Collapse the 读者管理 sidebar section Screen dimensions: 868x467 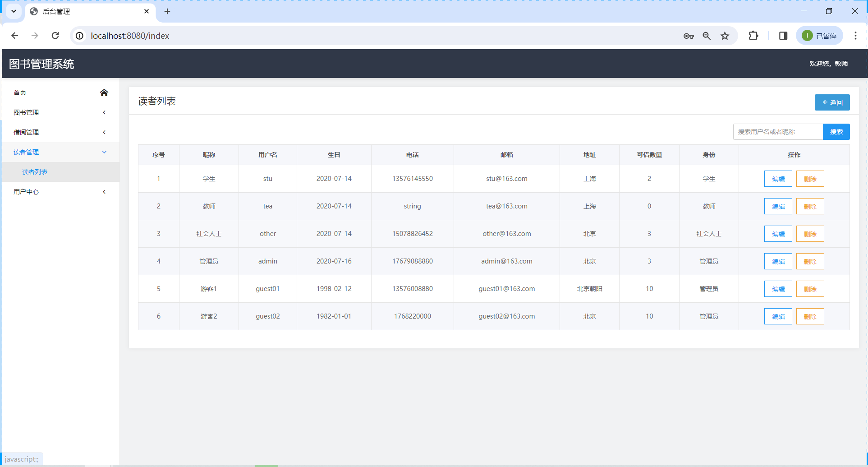61,152
